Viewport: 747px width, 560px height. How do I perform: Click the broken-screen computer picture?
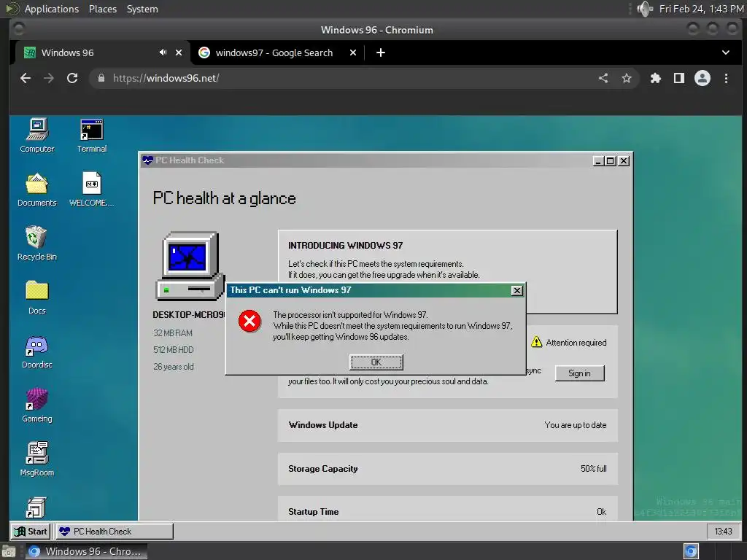(190, 265)
